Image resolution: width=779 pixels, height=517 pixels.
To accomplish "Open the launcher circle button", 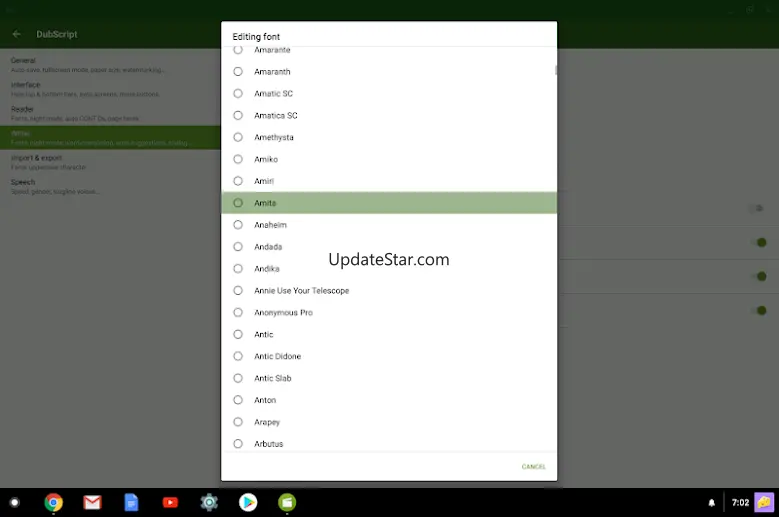I will click(14, 502).
